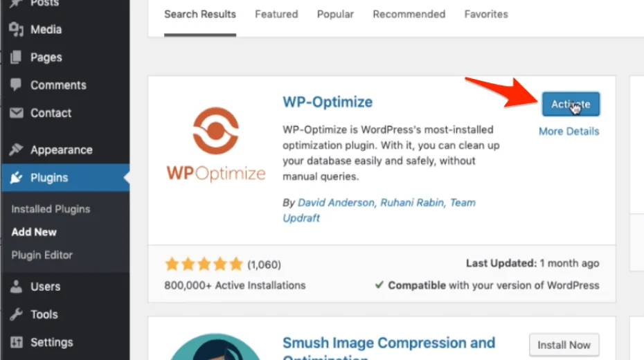The height and width of the screenshot is (360, 644).
Task: Open the Plugin Editor submenu item
Action: pos(42,255)
